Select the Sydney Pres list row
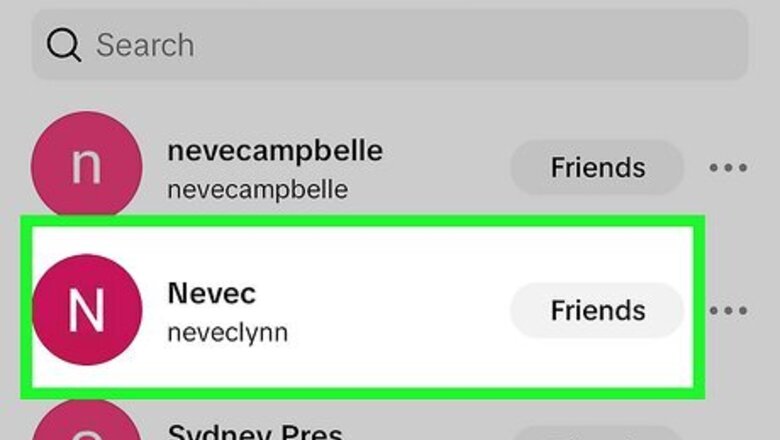This screenshot has width=780, height=440. pyautogui.click(x=400, y=428)
